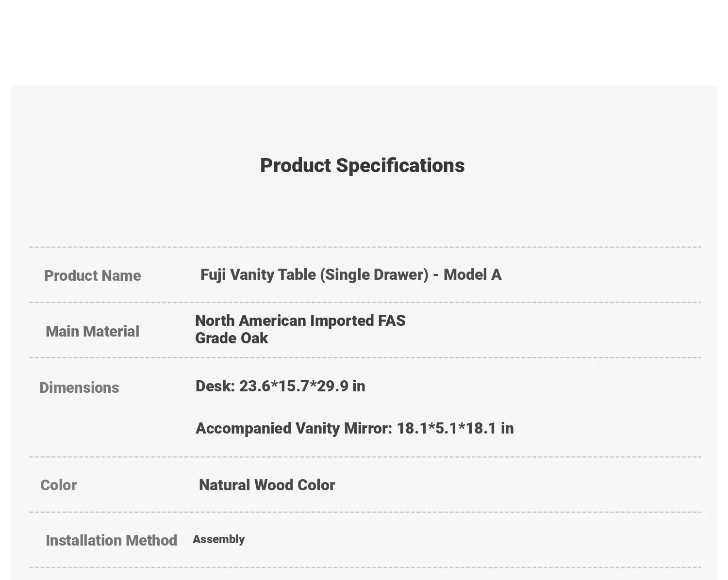Image resolution: width=728 pixels, height=580 pixels.
Task: Click the Assembly value text
Action: click(x=219, y=539)
